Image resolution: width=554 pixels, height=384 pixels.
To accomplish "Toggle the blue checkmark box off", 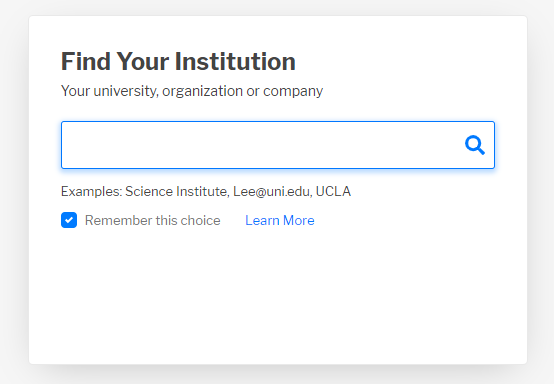I will pos(69,220).
